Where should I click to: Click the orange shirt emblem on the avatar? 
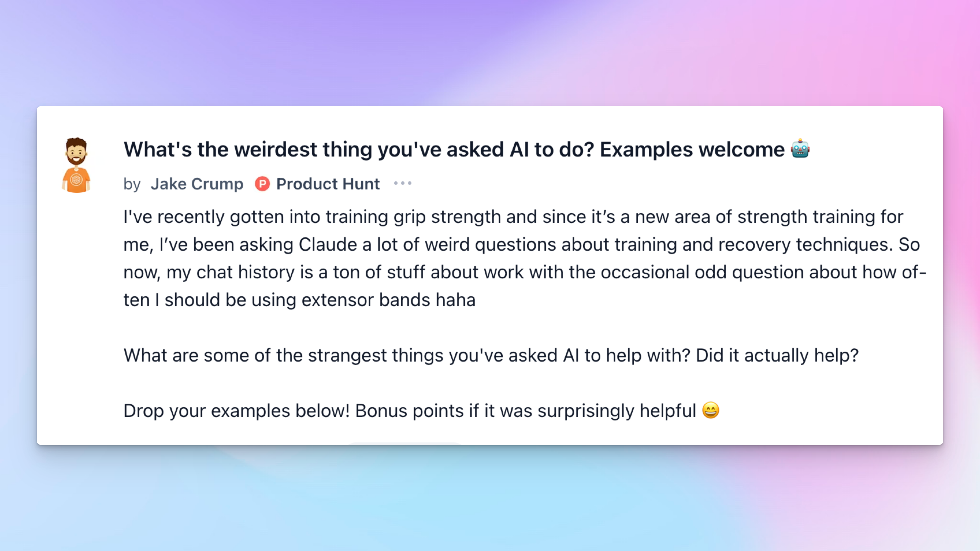[x=76, y=180]
